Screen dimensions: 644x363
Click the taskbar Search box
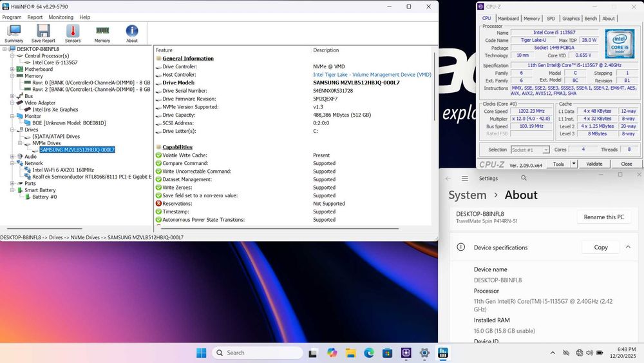pos(258,353)
